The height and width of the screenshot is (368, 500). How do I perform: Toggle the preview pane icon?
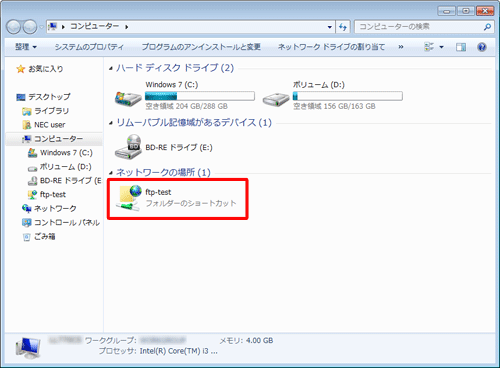(461, 47)
